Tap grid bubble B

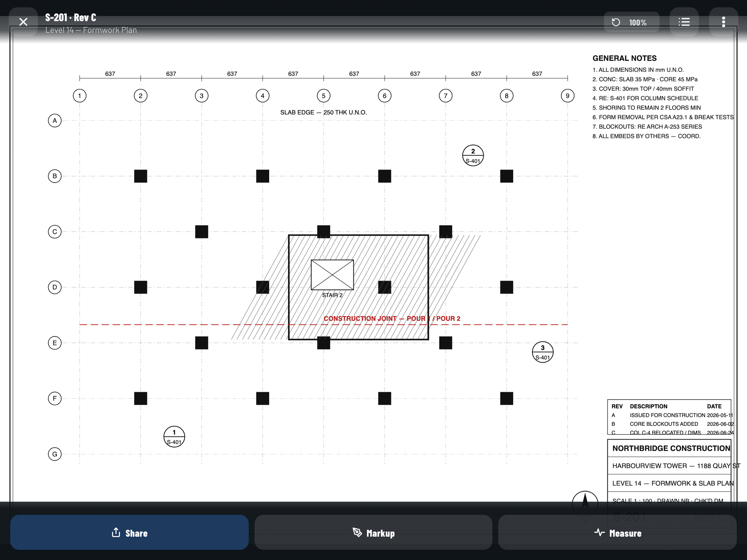tap(55, 176)
